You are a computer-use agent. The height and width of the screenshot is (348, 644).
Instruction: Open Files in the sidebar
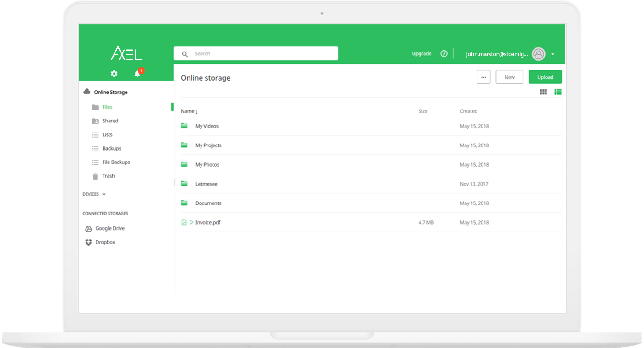[107, 107]
